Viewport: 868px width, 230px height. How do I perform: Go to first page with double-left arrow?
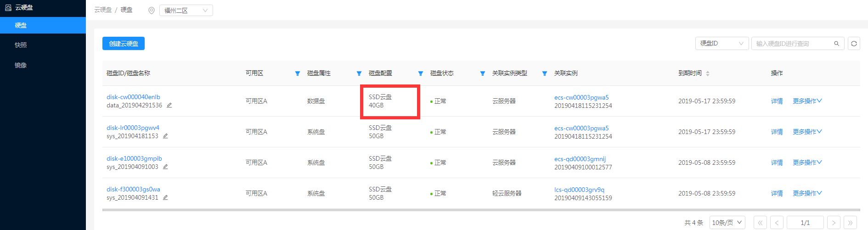click(x=760, y=223)
